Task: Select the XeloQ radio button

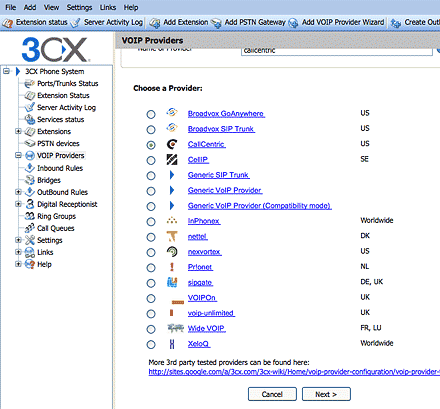Action: (151, 344)
